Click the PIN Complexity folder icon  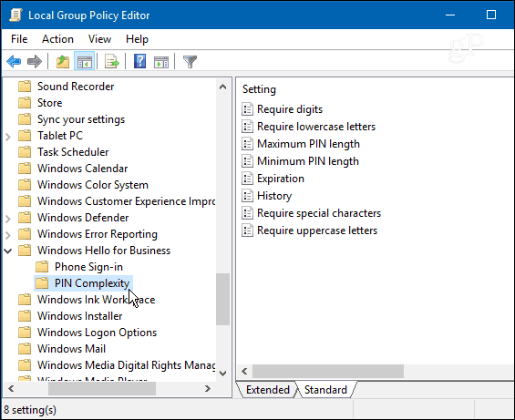[x=42, y=283]
